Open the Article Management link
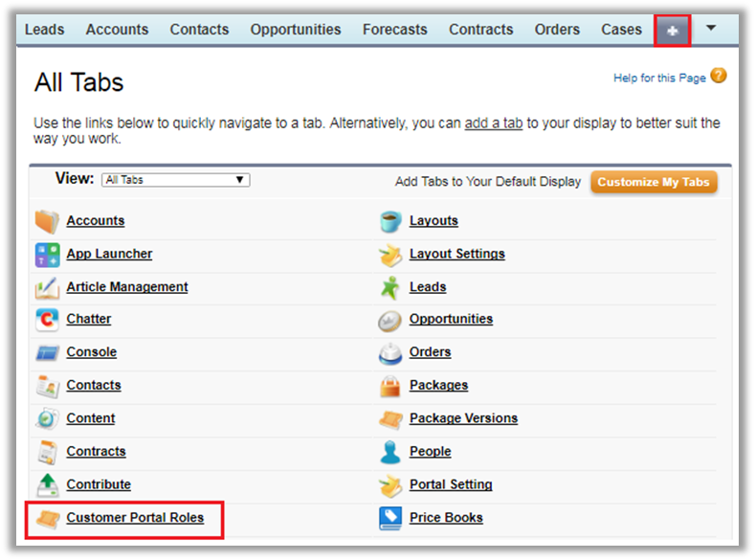The image size is (755, 560). [x=127, y=287]
